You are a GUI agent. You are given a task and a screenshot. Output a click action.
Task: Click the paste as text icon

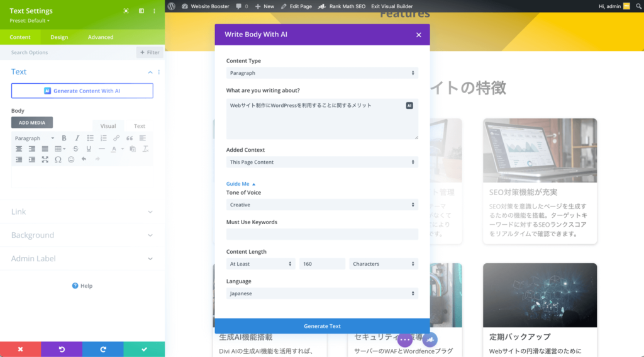[x=133, y=149]
